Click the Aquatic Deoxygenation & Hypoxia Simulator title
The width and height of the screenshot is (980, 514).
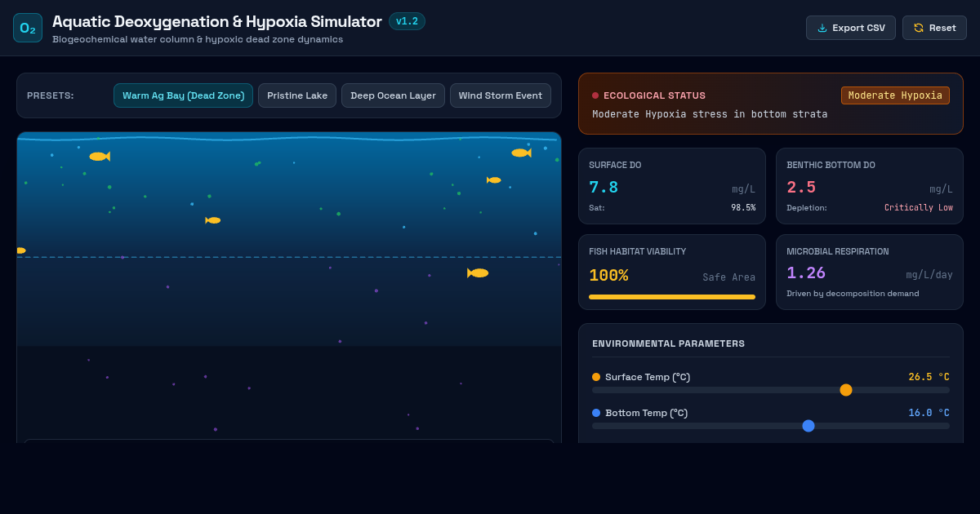(217, 22)
